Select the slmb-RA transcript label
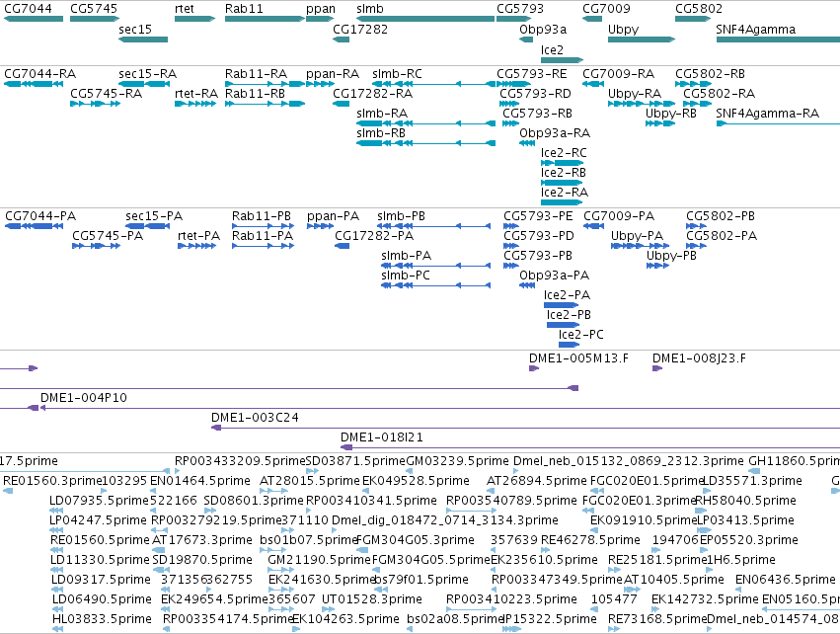840x634 pixels. 382,114
